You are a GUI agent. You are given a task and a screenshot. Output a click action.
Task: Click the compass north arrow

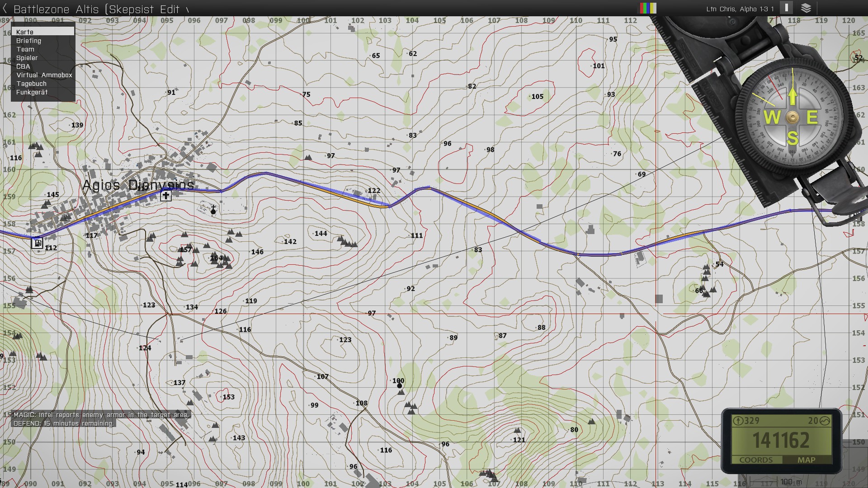pos(793,96)
